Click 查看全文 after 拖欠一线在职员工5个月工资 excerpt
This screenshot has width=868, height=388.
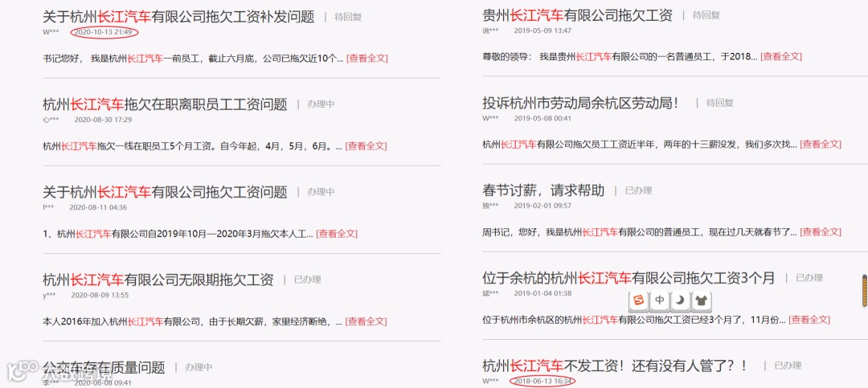tap(366, 146)
